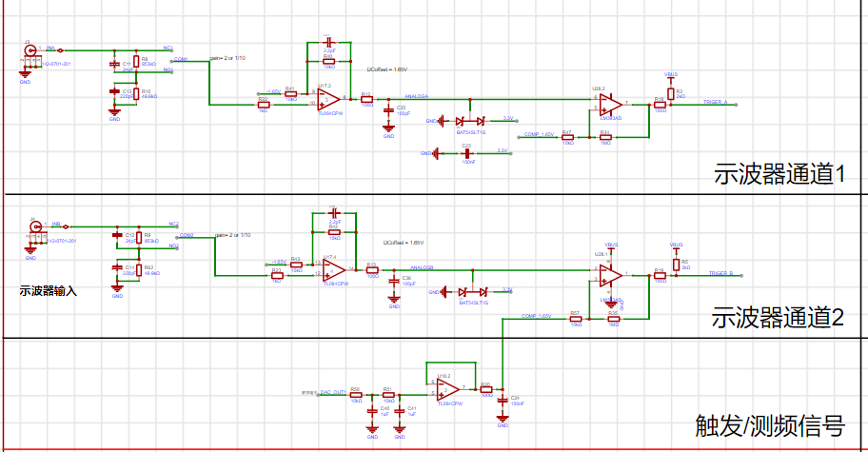Select resistor R10 49.9kΩ symbol

click(x=136, y=93)
